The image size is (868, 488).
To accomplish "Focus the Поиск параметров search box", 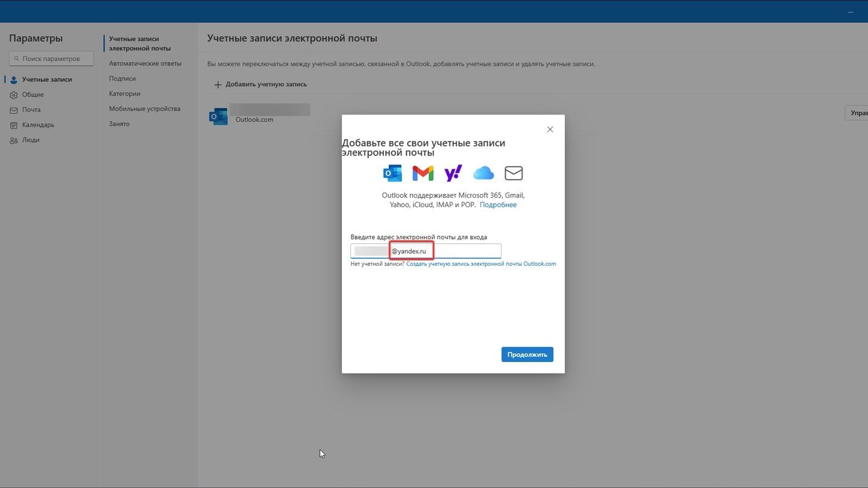I will pos(51,58).
